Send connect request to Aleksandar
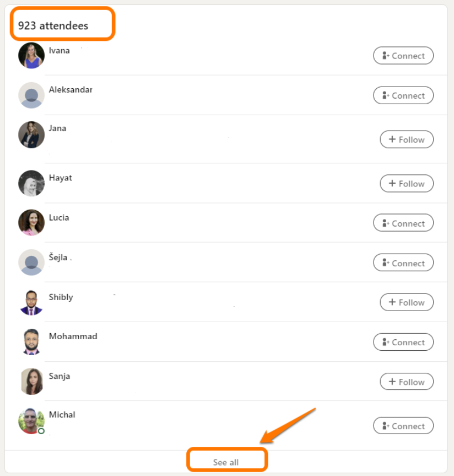This screenshot has height=476, width=454. point(403,95)
